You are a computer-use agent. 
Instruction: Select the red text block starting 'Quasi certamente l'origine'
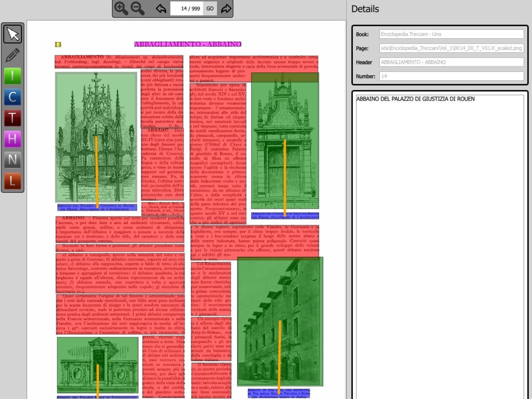click(121, 314)
